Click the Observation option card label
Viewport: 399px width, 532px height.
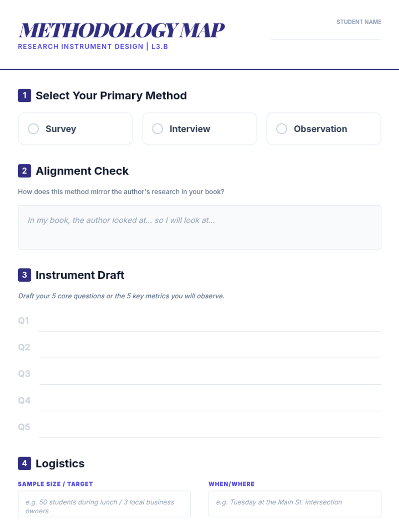(x=320, y=129)
